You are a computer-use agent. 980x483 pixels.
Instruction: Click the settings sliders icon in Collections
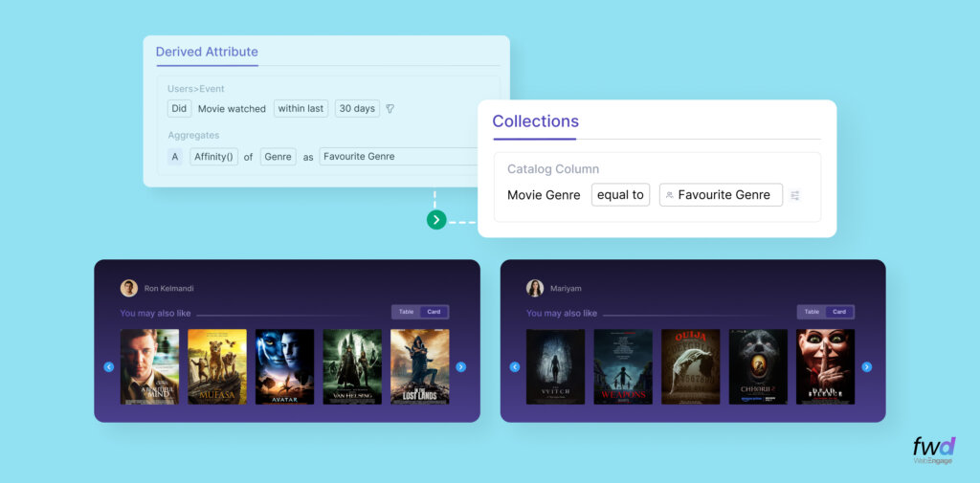[x=795, y=195]
